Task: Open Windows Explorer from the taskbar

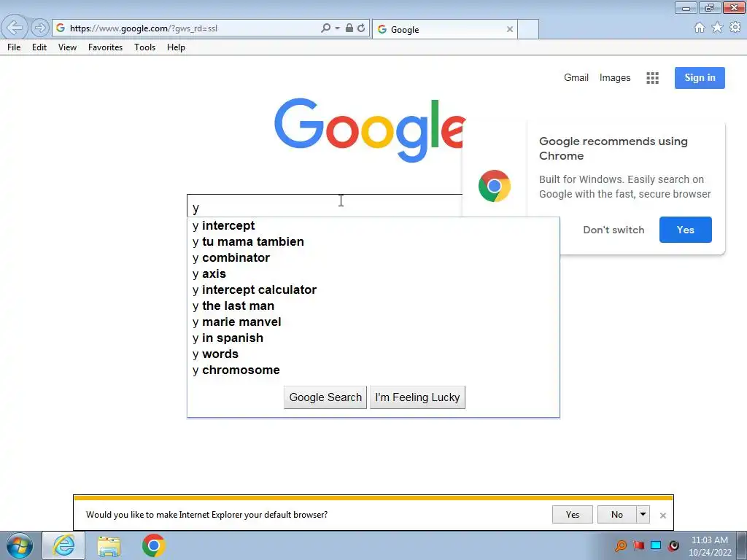Action: point(109,545)
